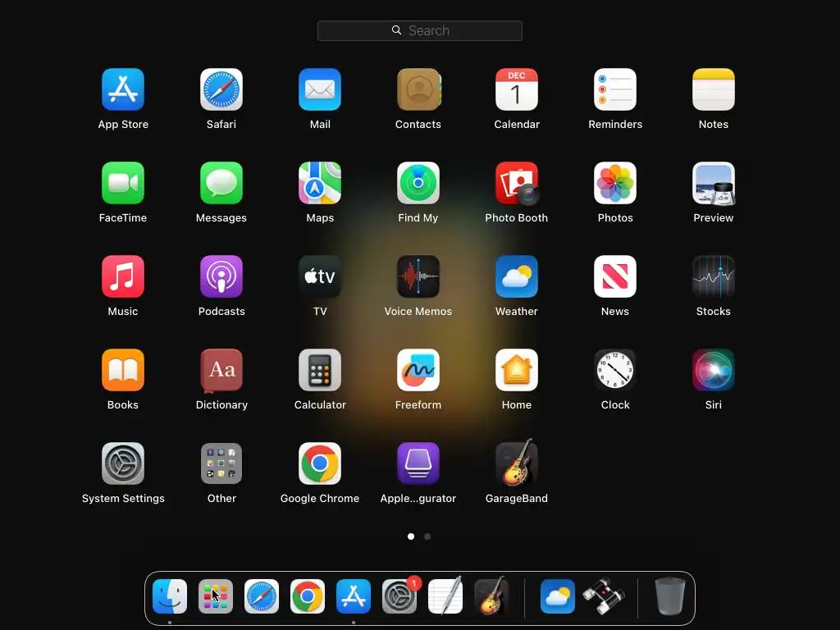840x630 pixels.
Task: Open the Music app
Action: [123, 276]
